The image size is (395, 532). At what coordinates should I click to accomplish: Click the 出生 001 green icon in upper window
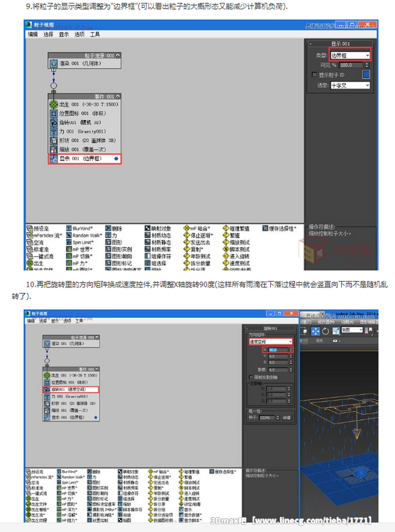click(x=54, y=104)
